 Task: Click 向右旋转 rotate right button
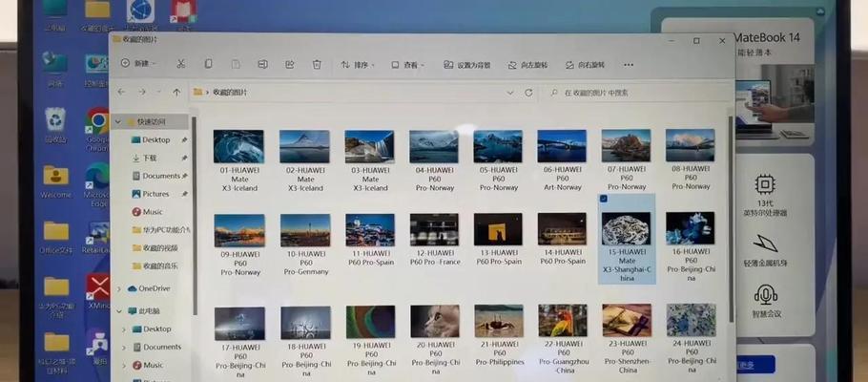click(585, 65)
